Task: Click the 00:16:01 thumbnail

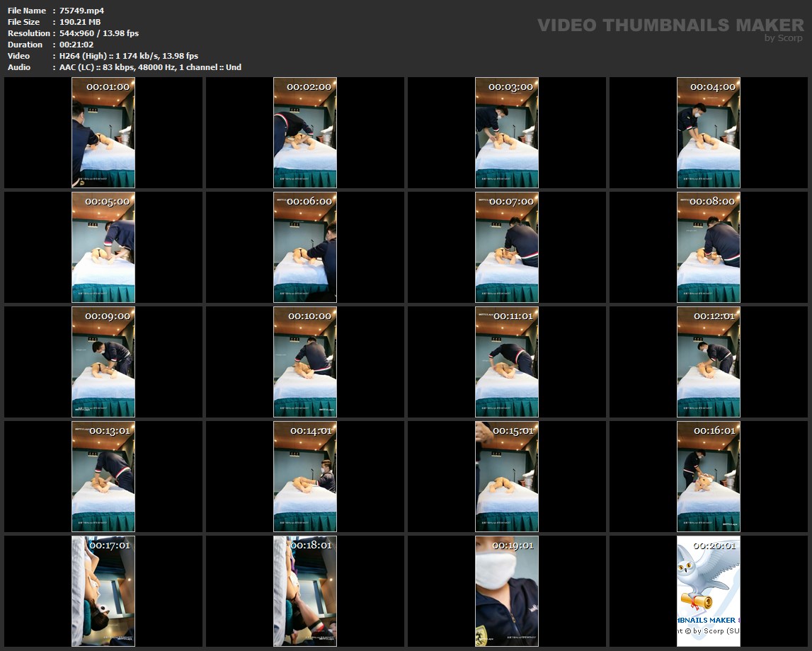Action: (x=709, y=476)
